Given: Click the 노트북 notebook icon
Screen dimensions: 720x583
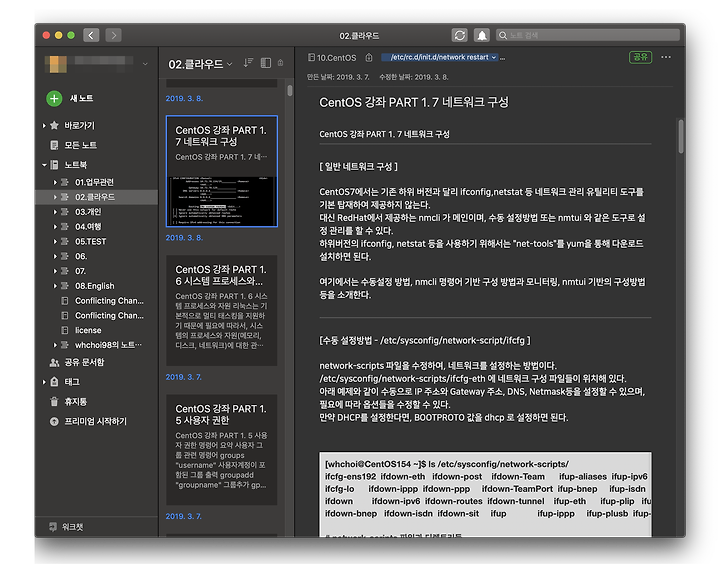Looking at the screenshot, I should (x=54, y=164).
